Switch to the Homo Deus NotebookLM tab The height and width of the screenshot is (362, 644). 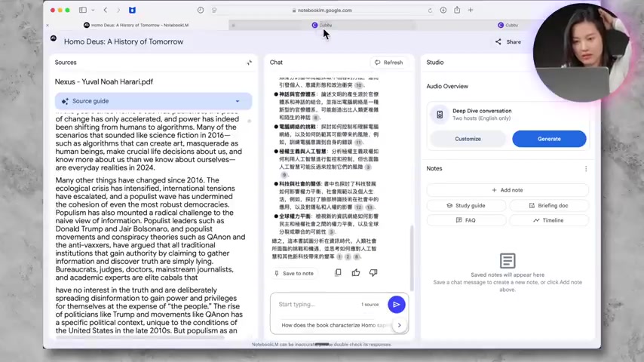pos(136,25)
